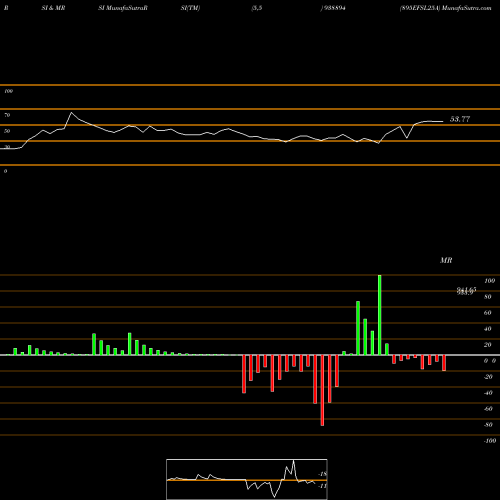Click the 938894 code in the header
Image resolution: width=500 pixels, height=500 pixels.
[334, 8]
